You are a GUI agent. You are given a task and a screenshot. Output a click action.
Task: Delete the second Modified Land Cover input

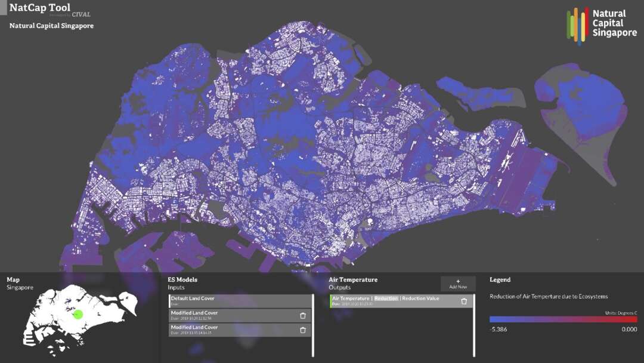302,330
